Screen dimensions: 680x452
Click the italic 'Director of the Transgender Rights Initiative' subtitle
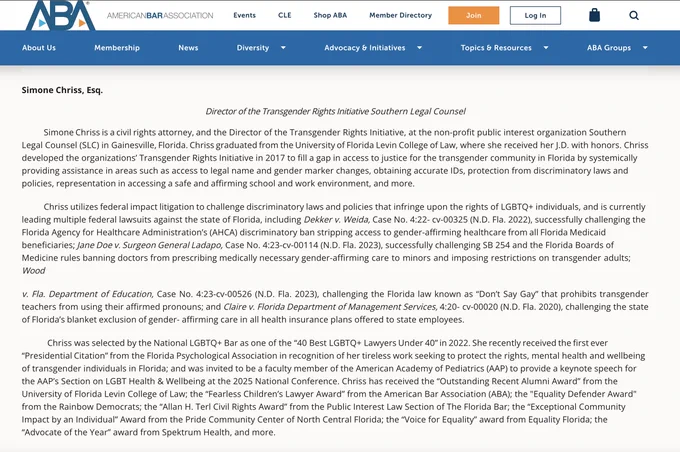pyautogui.click(x=336, y=111)
